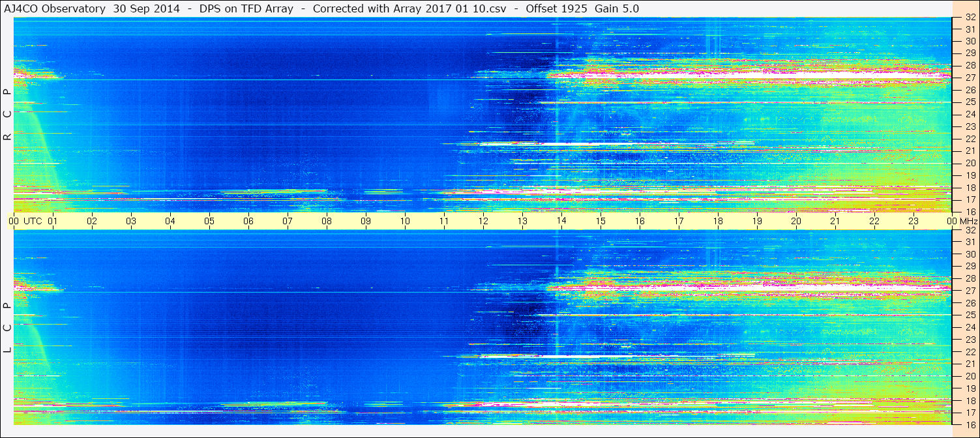Click the 'L C P' polarization label
980x438 pixels.
7,328
